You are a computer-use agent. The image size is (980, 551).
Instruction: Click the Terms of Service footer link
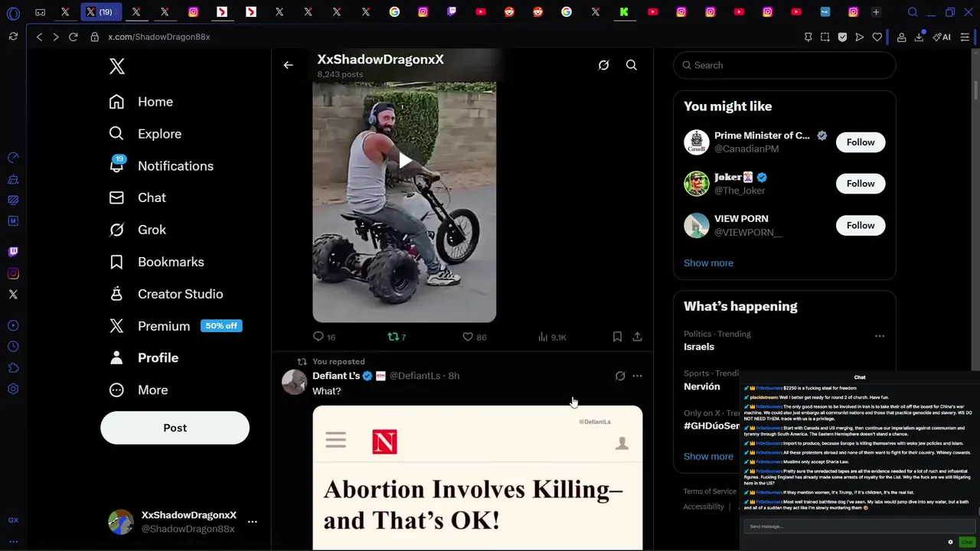coord(710,491)
